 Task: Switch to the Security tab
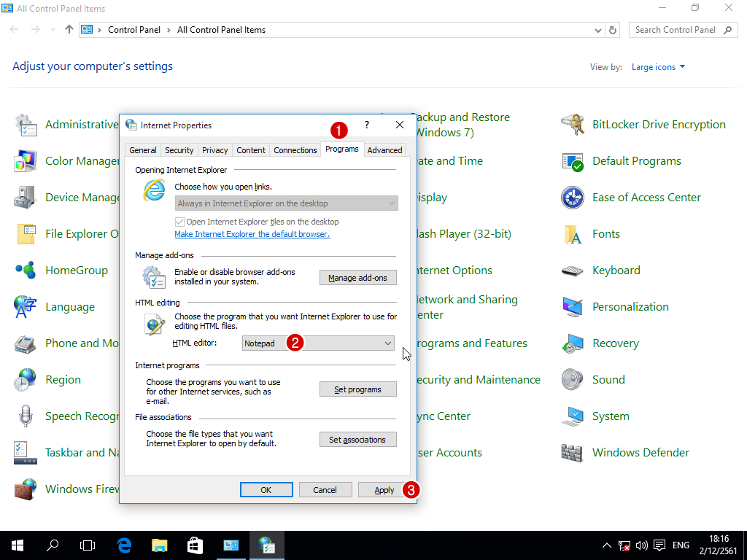pos(179,150)
